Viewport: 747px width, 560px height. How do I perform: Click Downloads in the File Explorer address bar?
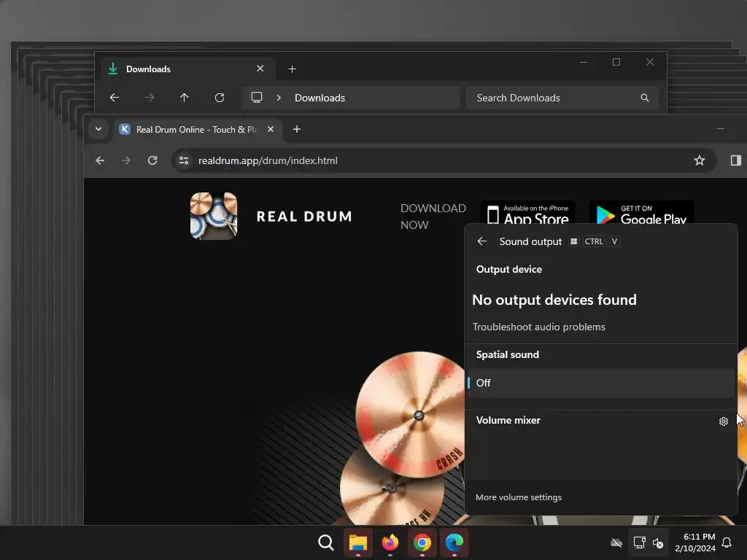(320, 98)
